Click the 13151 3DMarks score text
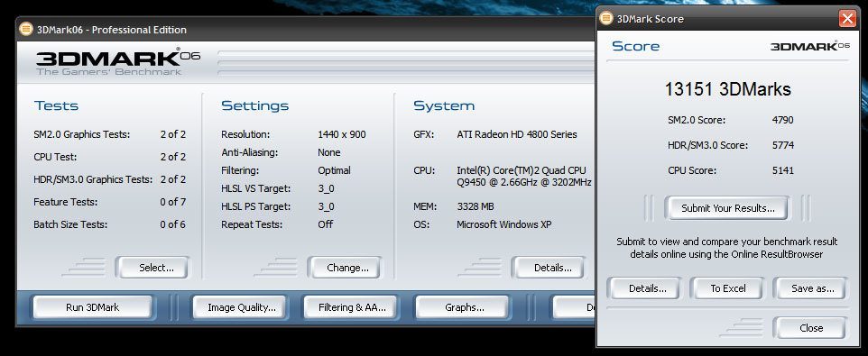 (727, 89)
